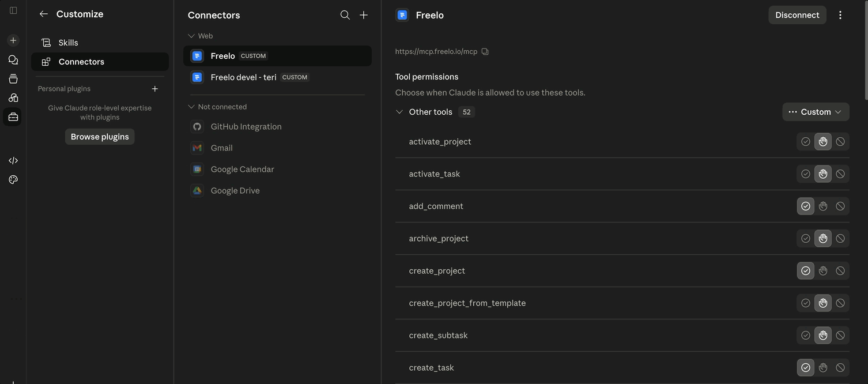The width and height of the screenshot is (868, 384).
Task: Open the Connectors section
Action: click(x=100, y=62)
